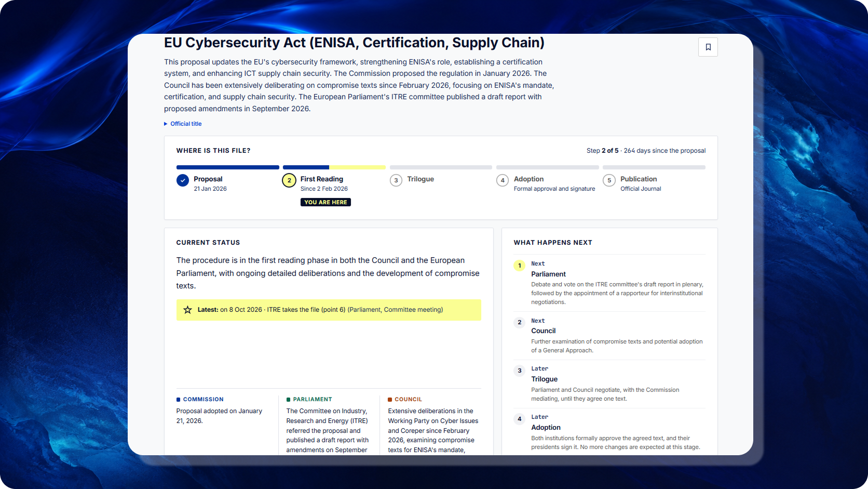Click the COMMISSION column label
The height and width of the screenshot is (489, 868).
point(203,400)
